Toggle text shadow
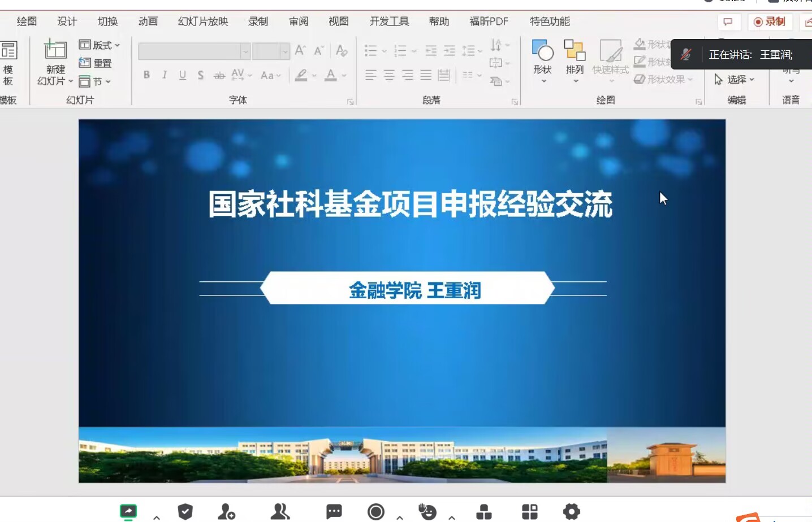This screenshot has height=522, width=812. pyautogui.click(x=201, y=75)
